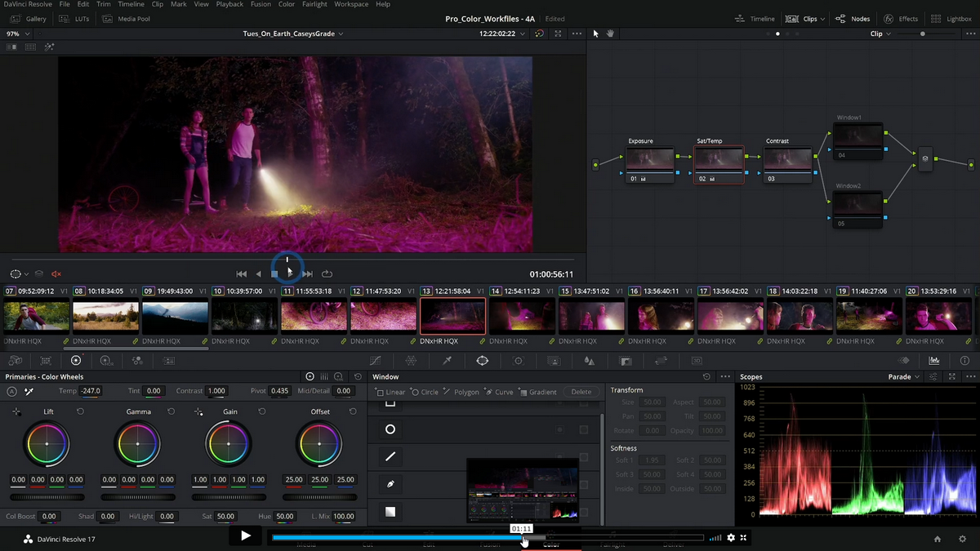980x551 pixels.
Task: Open the 3D stereoscopic palette
Action: click(x=697, y=360)
